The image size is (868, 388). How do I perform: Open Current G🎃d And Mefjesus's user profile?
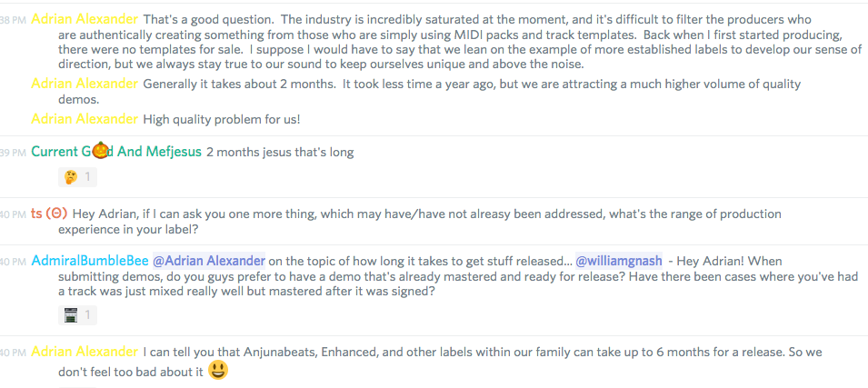pos(115,152)
